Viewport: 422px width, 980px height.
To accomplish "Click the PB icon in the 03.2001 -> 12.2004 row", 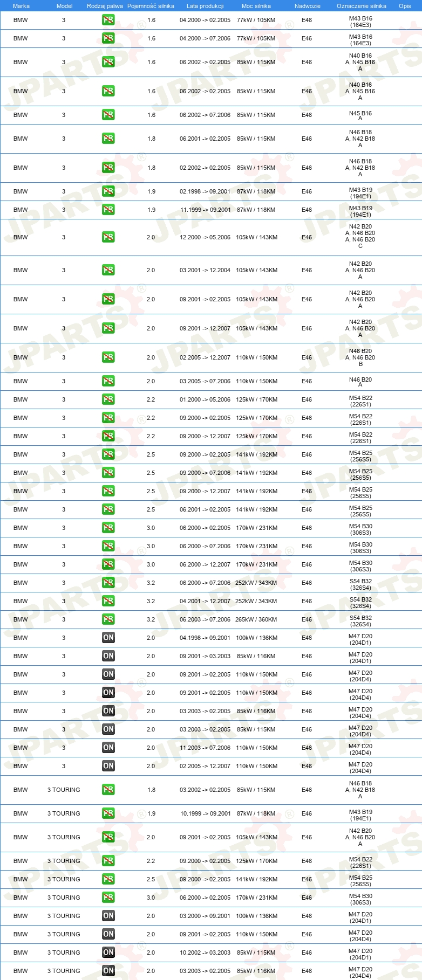I will 108,270.
